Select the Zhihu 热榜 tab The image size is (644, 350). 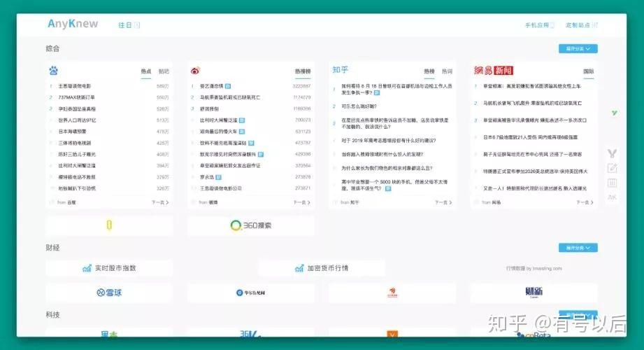pyautogui.click(x=429, y=71)
